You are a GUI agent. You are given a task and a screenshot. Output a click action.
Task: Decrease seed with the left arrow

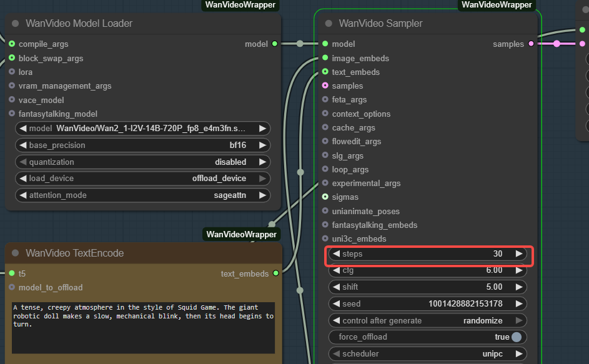tap(336, 303)
